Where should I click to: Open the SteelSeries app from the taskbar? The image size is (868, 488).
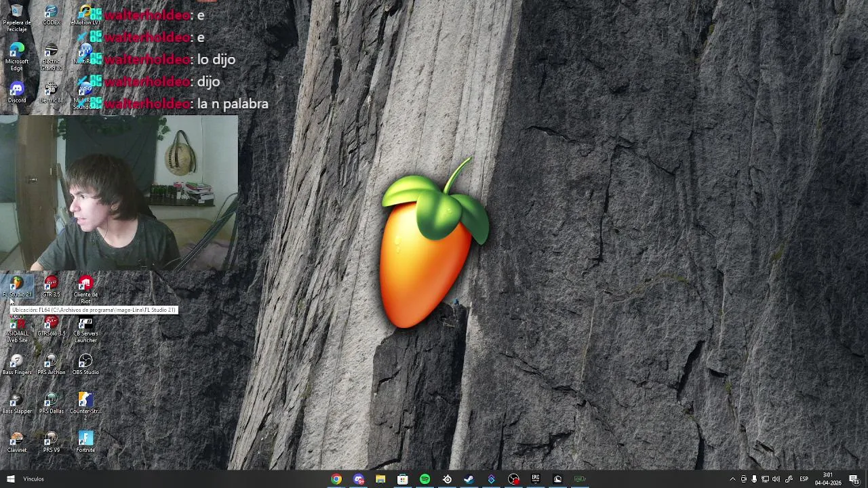pos(447,479)
